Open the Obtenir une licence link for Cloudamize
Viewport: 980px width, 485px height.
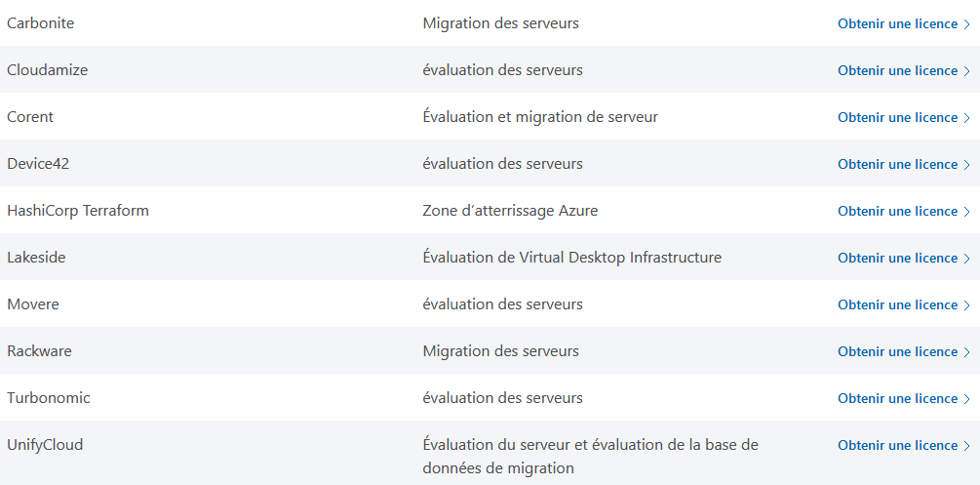click(x=904, y=70)
